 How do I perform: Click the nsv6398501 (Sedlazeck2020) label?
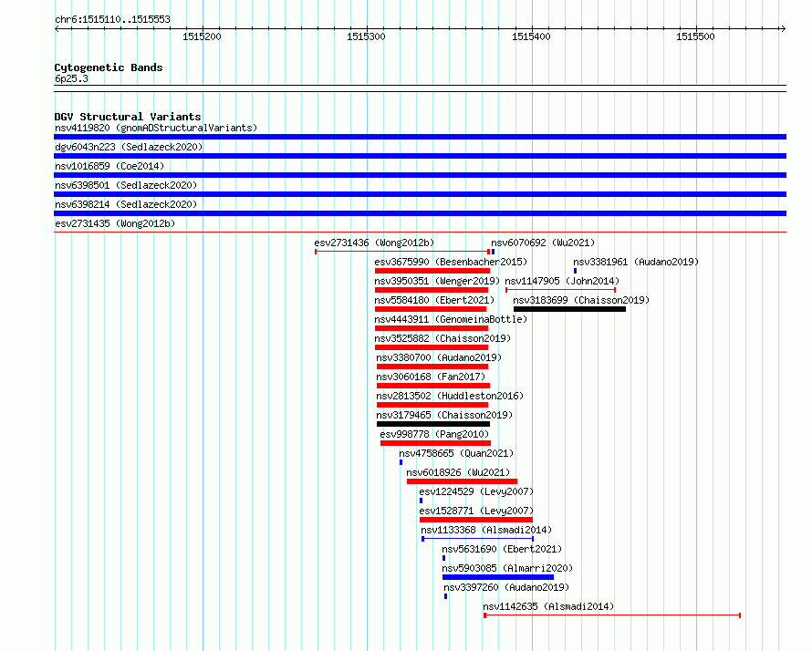tap(126, 185)
